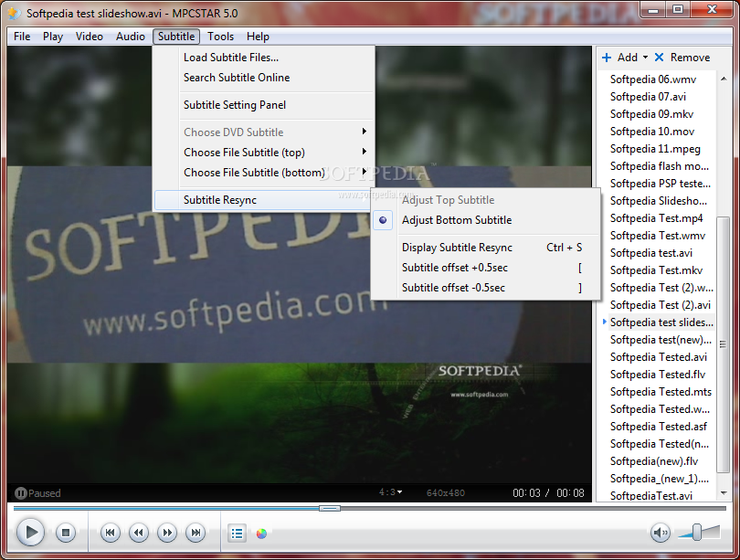Select Softpedia Tested.asf in playlist

(658, 427)
